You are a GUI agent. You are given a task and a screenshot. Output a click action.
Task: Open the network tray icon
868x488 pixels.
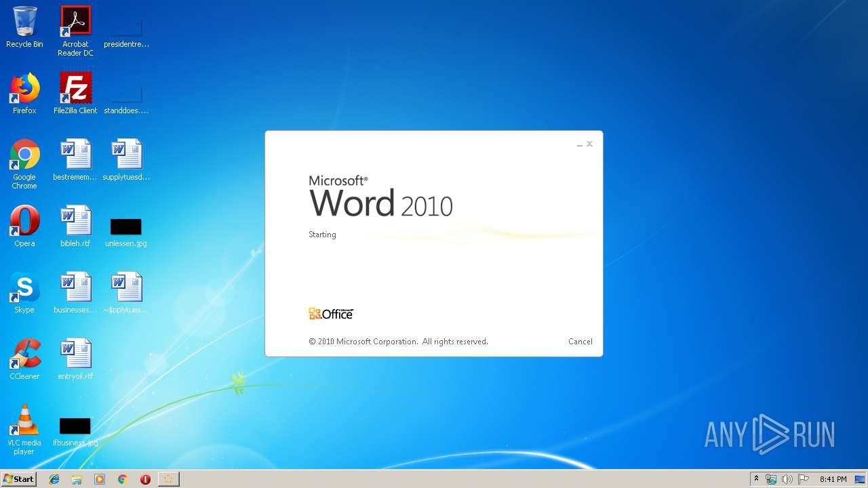pyautogui.click(x=771, y=479)
